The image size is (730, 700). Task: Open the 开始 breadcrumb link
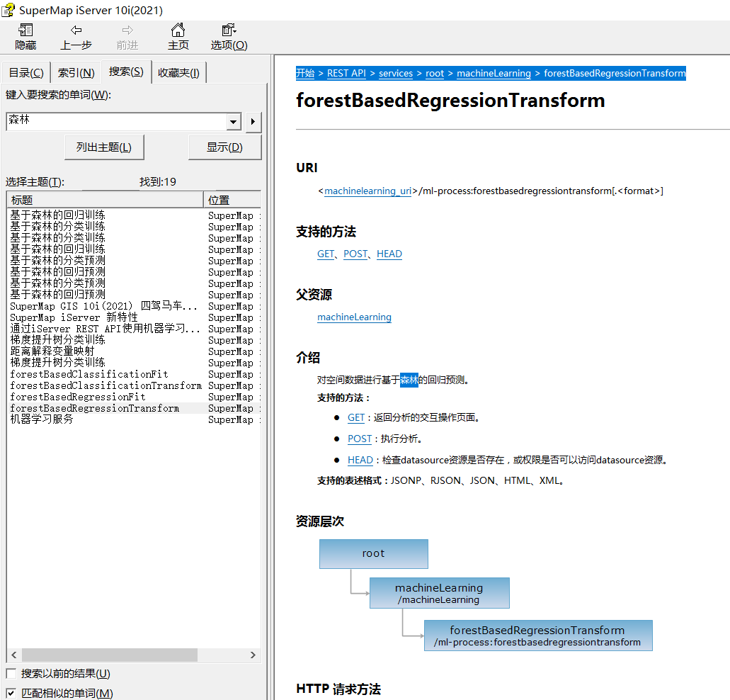[305, 73]
